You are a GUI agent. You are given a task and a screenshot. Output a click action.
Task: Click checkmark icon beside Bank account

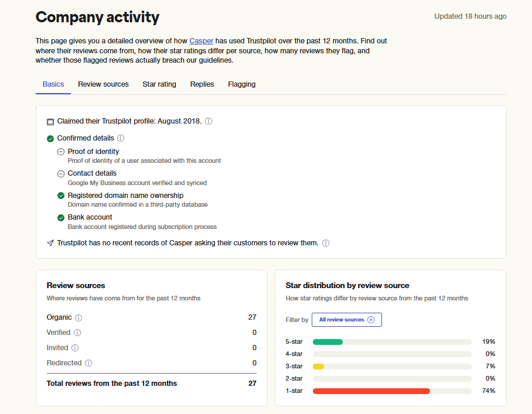[x=61, y=218]
